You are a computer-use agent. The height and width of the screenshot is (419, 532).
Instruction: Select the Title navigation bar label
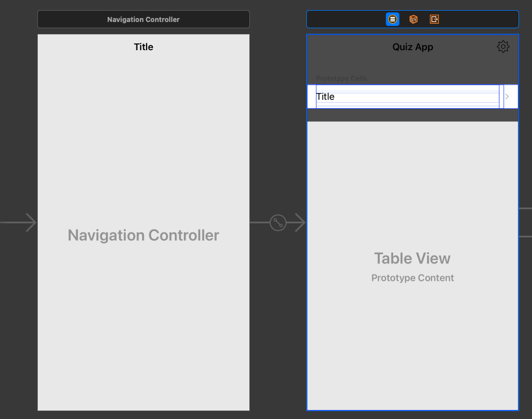143,47
